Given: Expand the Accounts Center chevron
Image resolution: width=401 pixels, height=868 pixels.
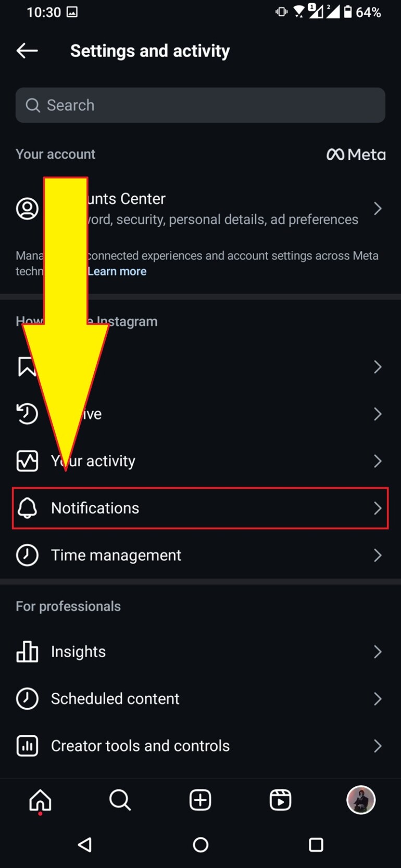Looking at the screenshot, I should point(378,208).
